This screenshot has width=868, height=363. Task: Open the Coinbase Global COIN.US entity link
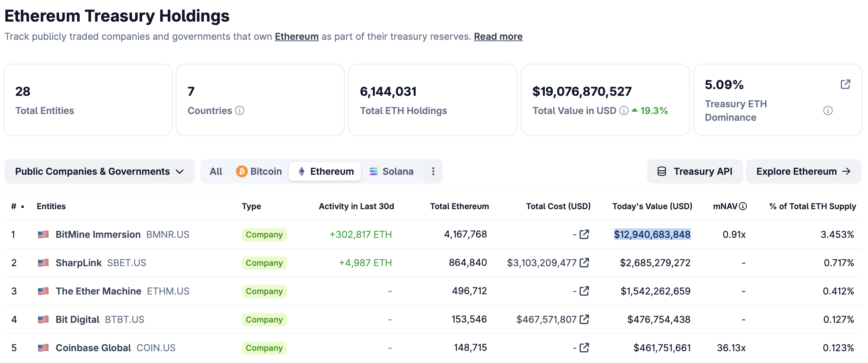93,347
